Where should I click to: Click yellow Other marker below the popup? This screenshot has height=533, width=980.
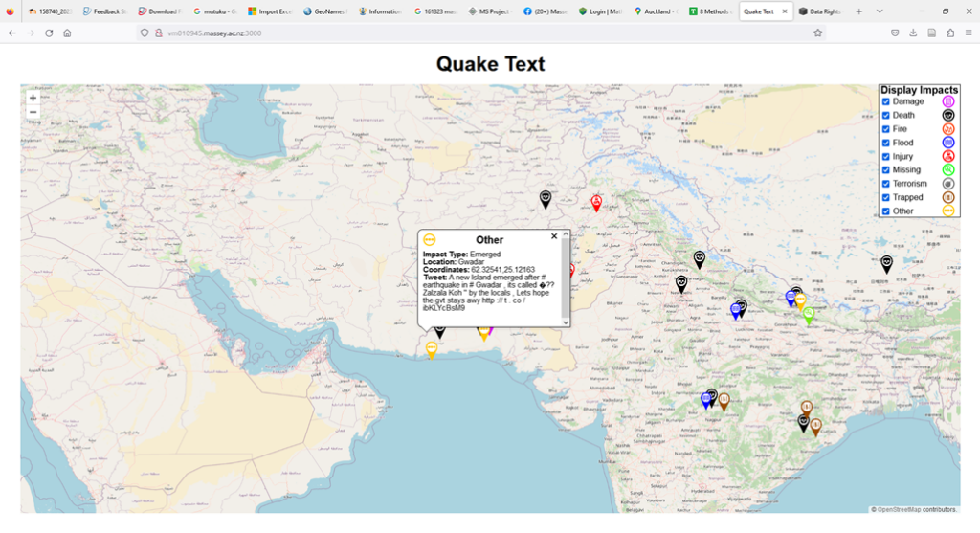pyautogui.click(x=432, y=349)
